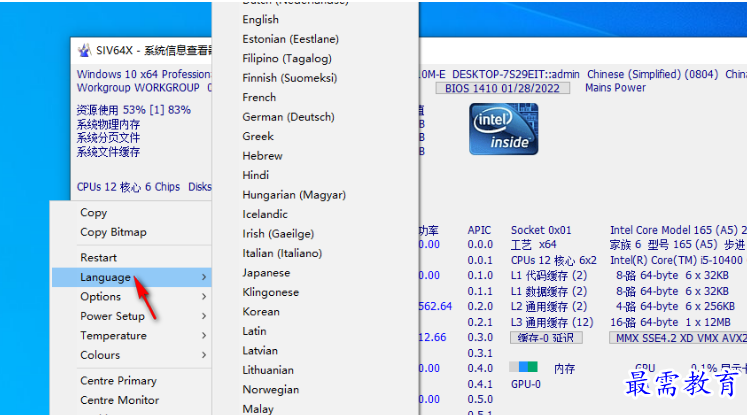Click the memory usage color bar
The height and width of the screenshot is (415, 747).
(524, 369)
